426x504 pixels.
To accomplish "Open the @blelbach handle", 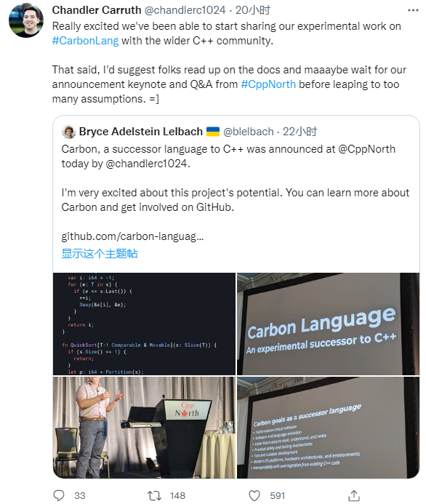I will click(249, 132).
